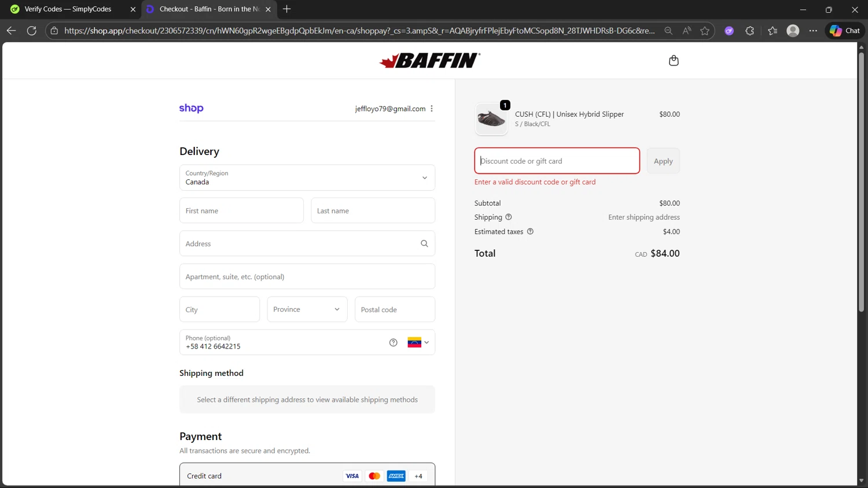Click the jeffloyo79@gmail.com email text
The height and width of the screenshot is (488, 868).
390,109
